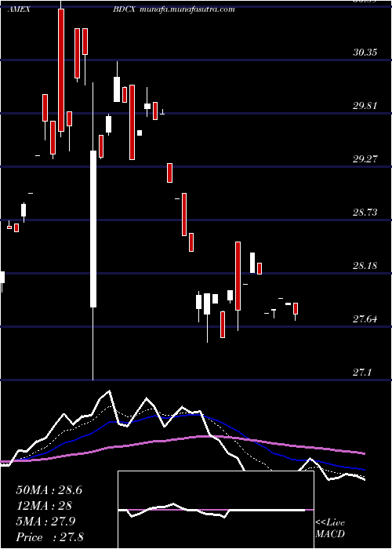
Task: Click the 5MA : 27.9 readout
Action: 46,522
